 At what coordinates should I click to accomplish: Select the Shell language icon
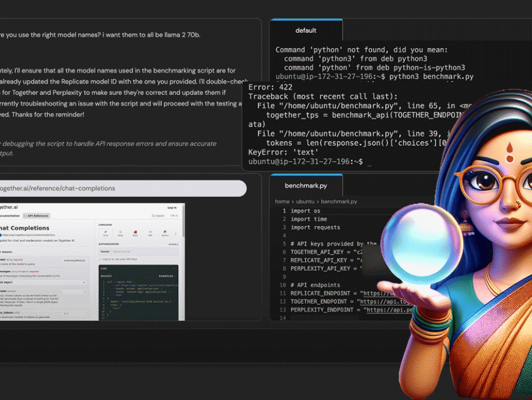(105, 233)
